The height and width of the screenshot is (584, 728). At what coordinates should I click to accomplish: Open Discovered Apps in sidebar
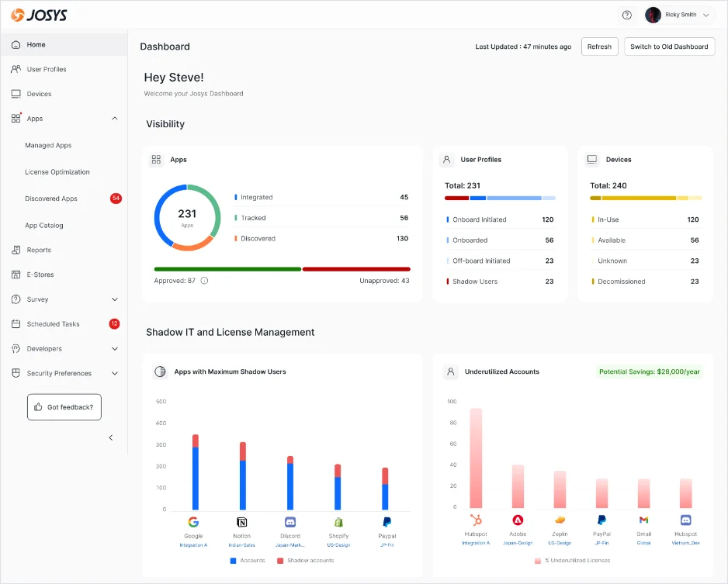click(x=51, y=199)
